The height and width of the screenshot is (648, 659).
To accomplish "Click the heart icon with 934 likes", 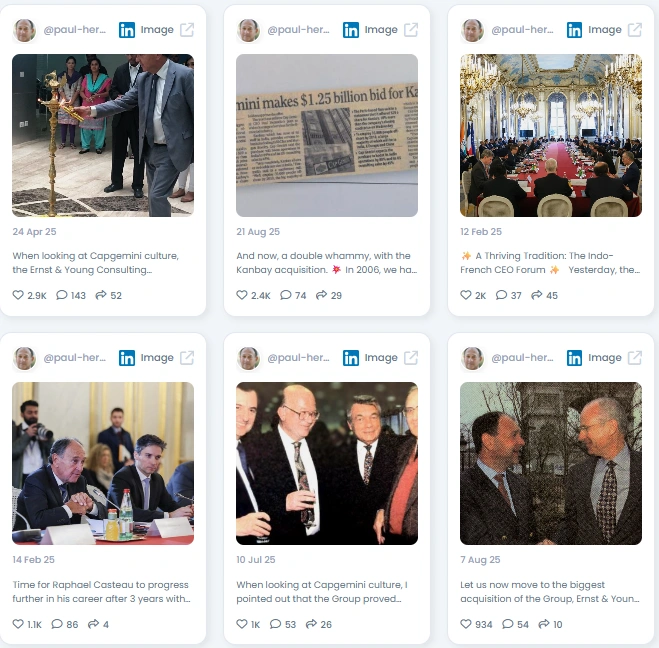I will tap(466, 624).
